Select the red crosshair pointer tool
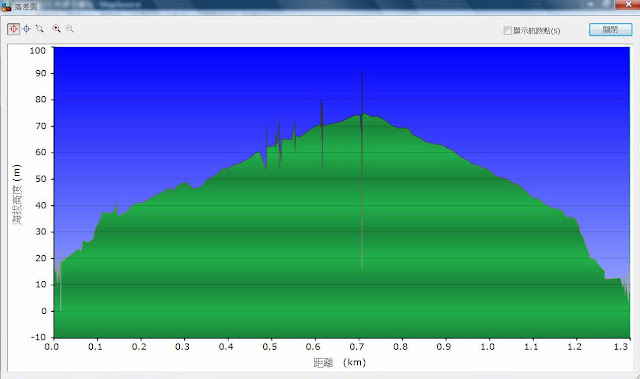 pos(13,29)
